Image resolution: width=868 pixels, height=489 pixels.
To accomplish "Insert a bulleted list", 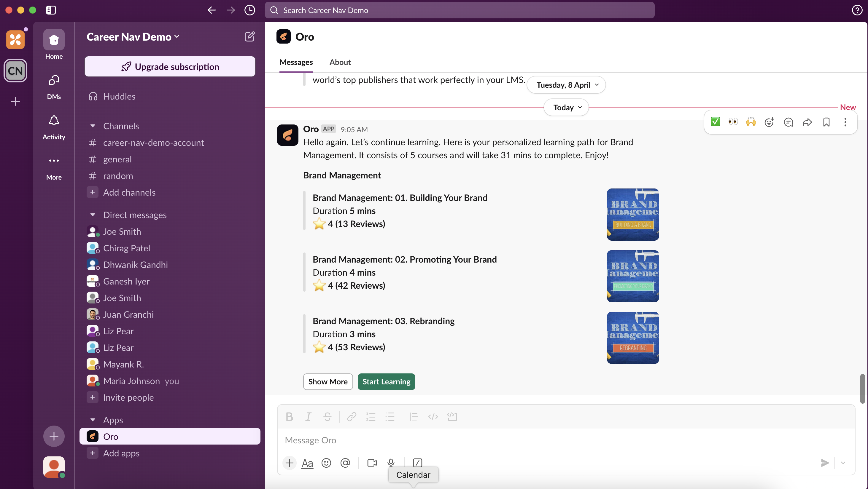I will [x=390, y=417].
